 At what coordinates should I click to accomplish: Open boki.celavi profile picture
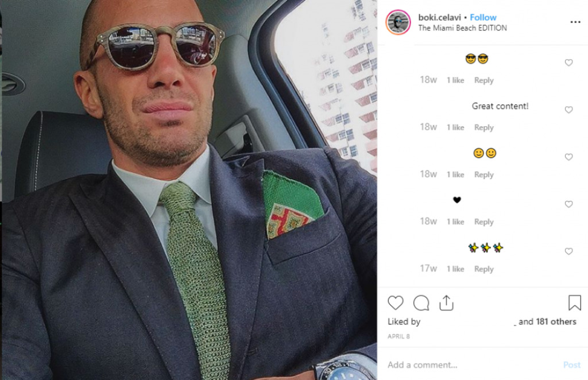[398, 22]
